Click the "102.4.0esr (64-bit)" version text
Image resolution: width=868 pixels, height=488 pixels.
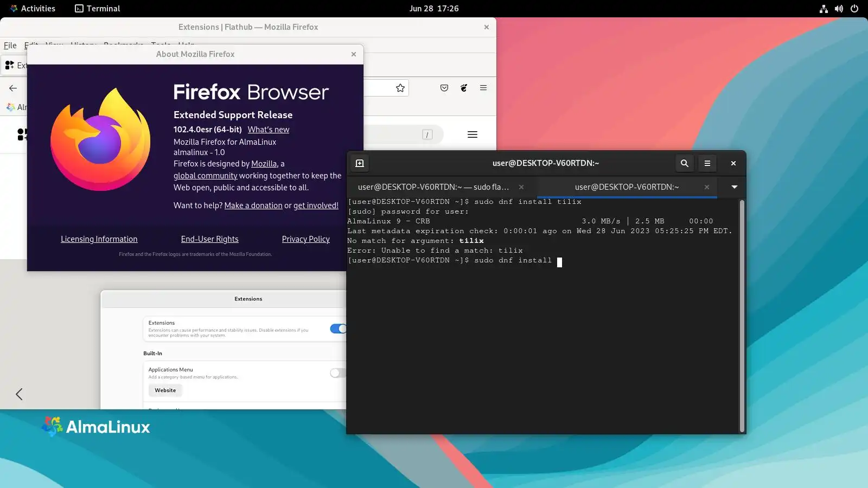[208, 130]
